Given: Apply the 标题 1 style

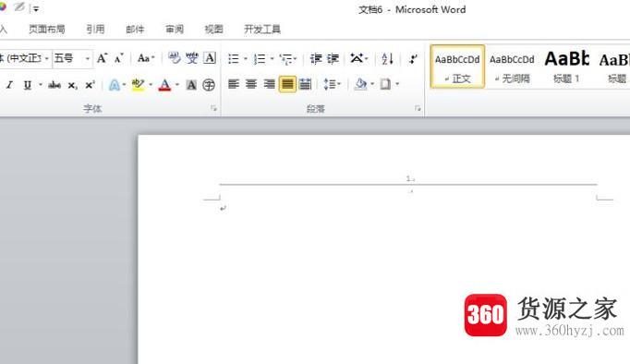Looking at the screenshot, I should click(x=566, y=67).
